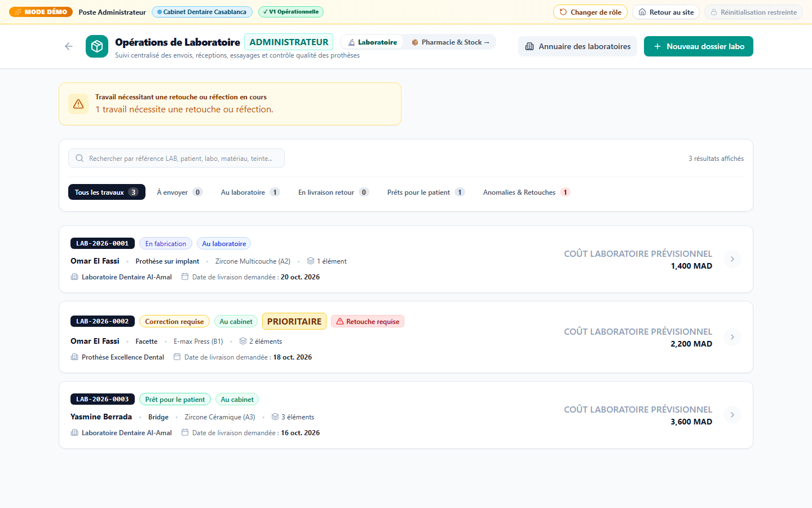Show 'Au laboratoire' filter tab

(250, 192)
